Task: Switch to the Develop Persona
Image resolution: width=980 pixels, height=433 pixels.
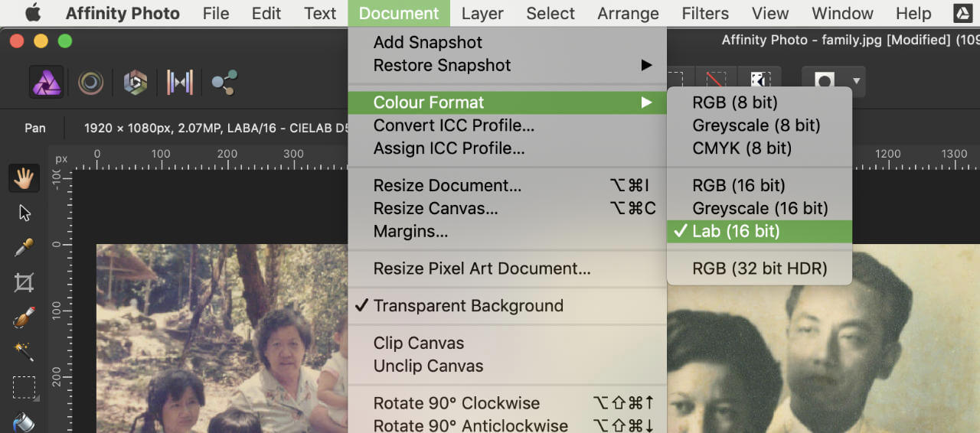Action: click(136, 82)
